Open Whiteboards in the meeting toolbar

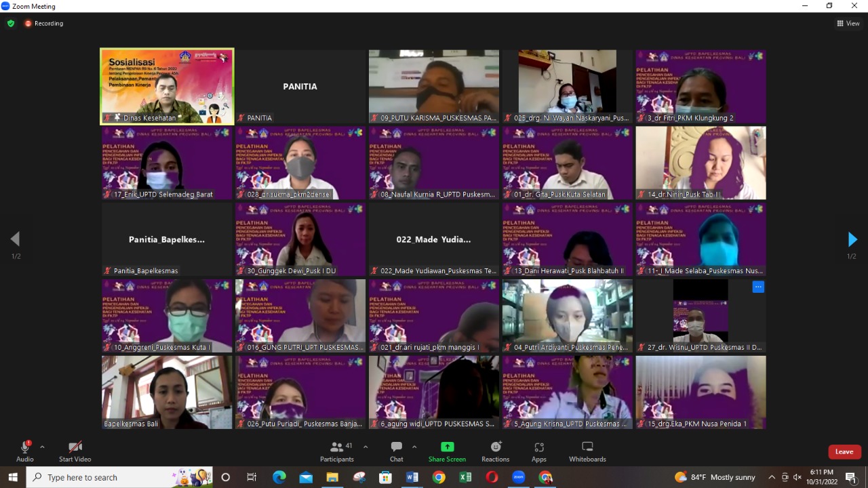tap(587, 451)
